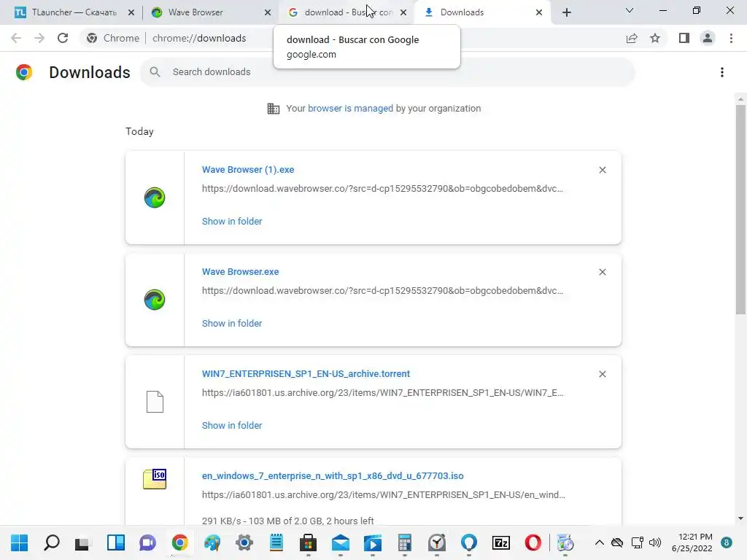Close the TLauncher tab
747x560 pixels.
131,13
